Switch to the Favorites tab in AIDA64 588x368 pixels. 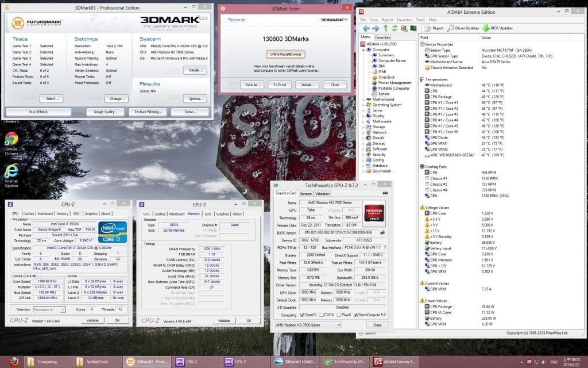pyautogui.click(x=382, y=37)
